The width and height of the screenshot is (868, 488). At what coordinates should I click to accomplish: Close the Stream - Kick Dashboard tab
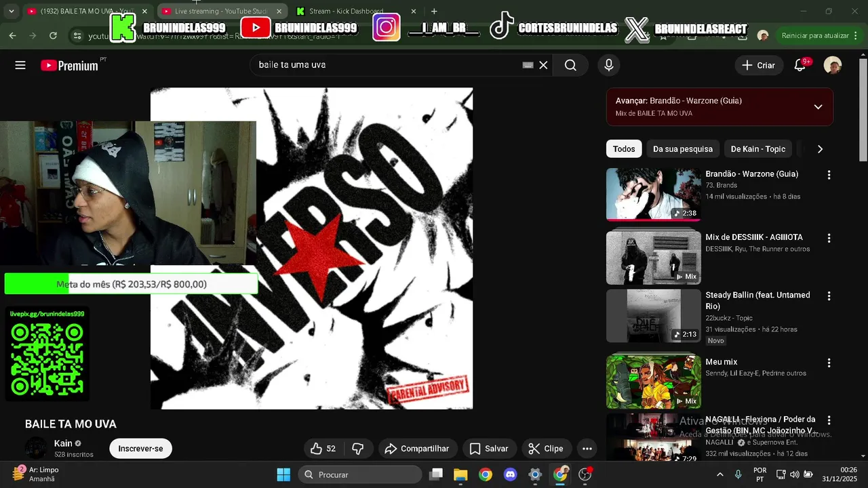click(x=414, y=11)
